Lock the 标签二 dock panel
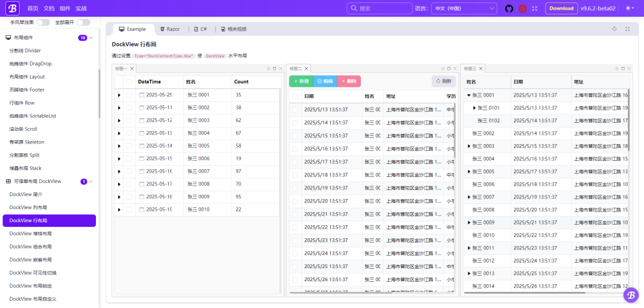 [x=443, y=69]
